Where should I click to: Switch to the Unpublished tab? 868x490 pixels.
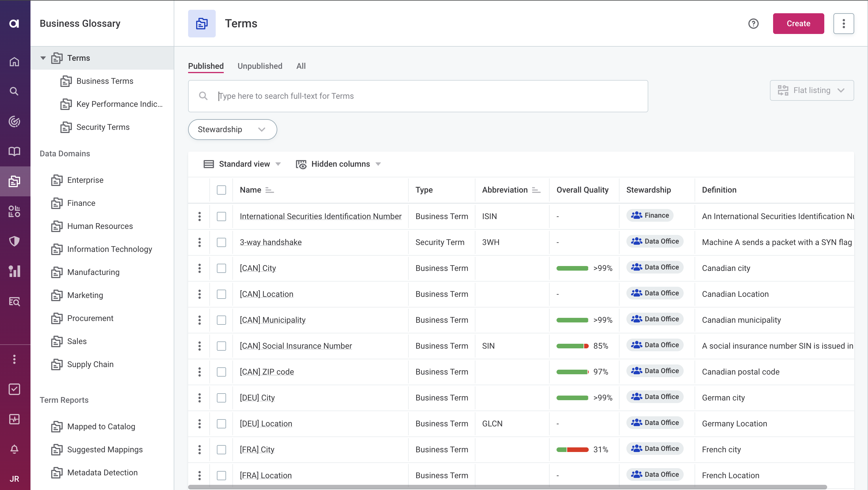[260, 66]
